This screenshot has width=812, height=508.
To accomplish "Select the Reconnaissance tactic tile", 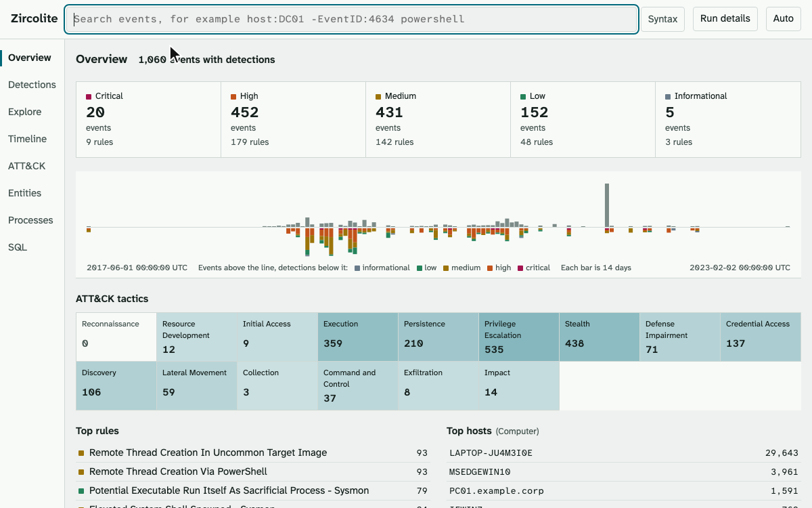I will click(116, 337).
